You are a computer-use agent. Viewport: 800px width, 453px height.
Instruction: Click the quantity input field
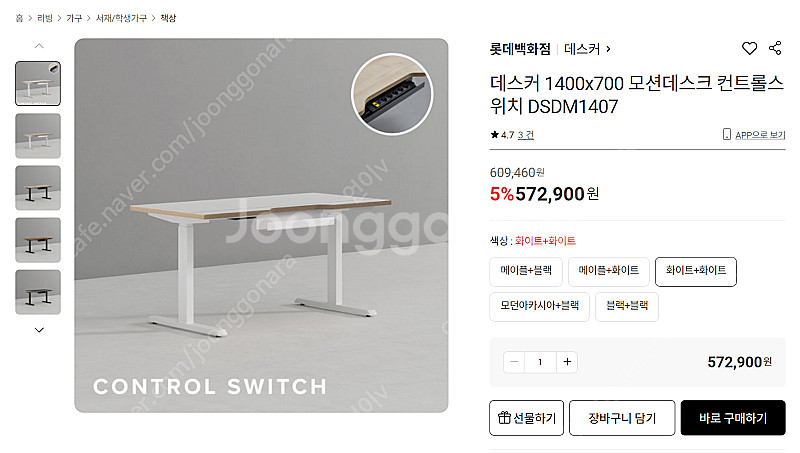pyautogui.click(x=540, y=362)
